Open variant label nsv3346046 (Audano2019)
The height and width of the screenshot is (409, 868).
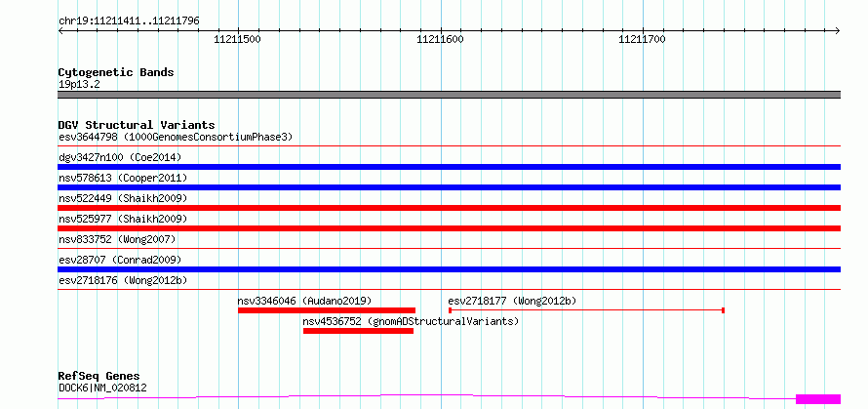(304, 301)
